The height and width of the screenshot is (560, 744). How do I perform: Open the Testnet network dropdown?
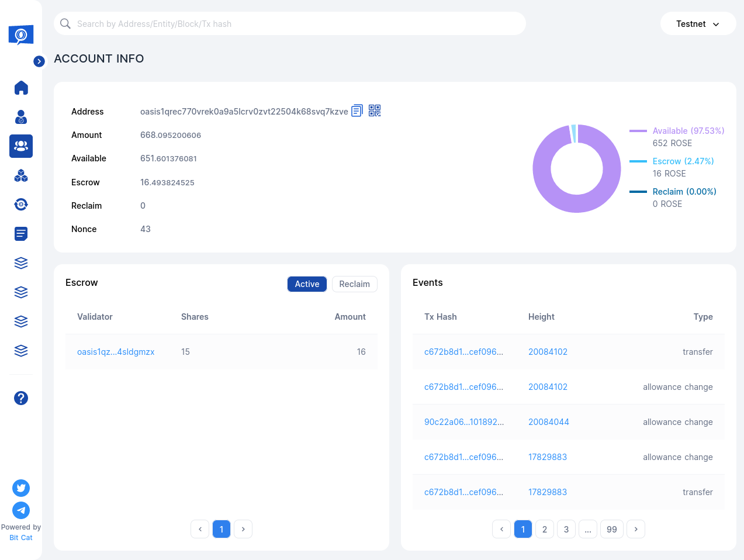pyautogui.click(x=698, y=24)
